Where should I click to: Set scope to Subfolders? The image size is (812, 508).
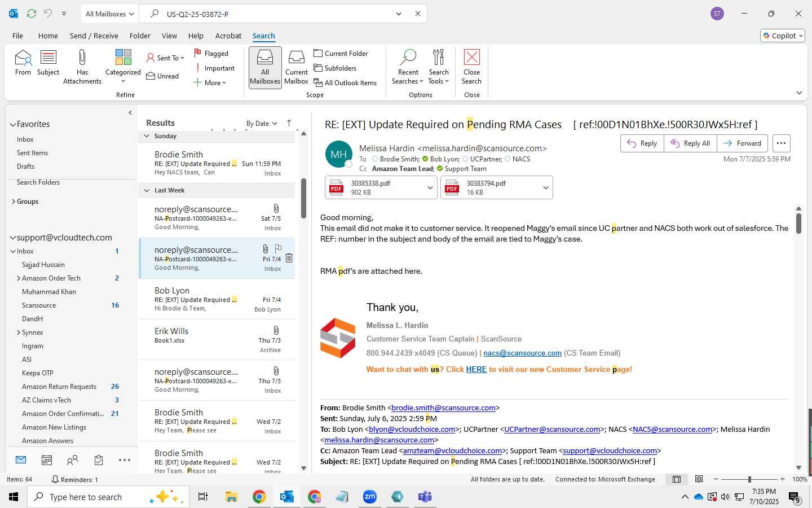click(x=335, y=68)
